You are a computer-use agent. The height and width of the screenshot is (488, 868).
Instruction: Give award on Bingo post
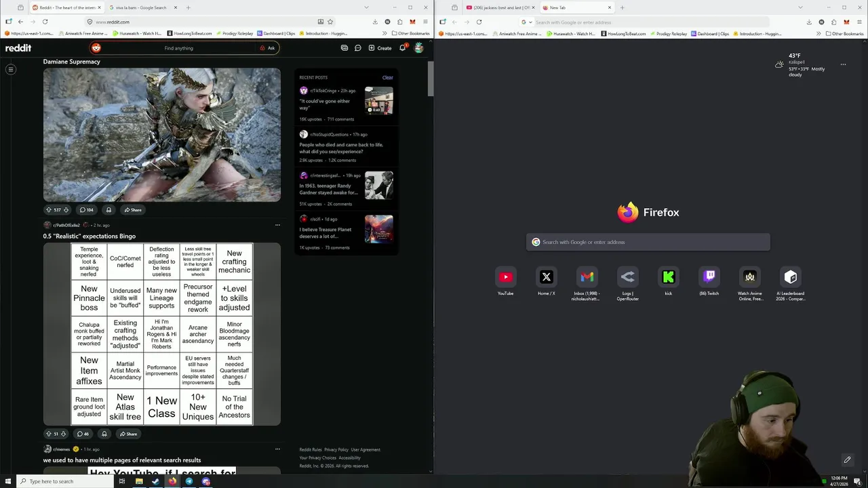[104, 434]
